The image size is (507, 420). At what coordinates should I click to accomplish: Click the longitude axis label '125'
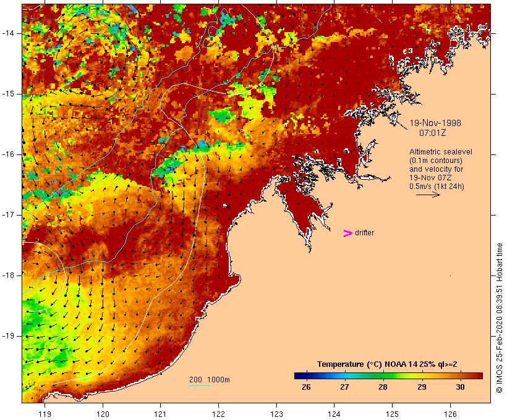coord(392,414)
